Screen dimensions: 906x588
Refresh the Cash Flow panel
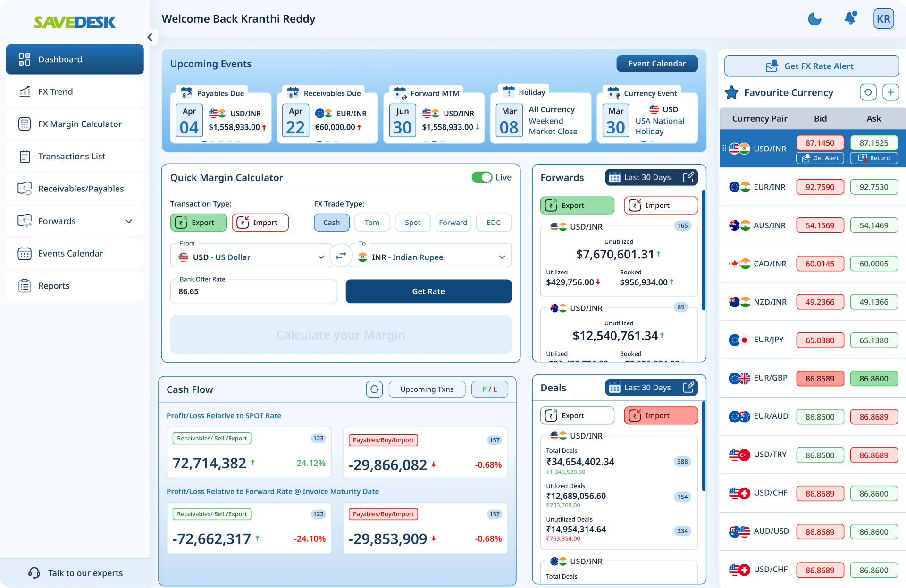(x=374, y=389)
